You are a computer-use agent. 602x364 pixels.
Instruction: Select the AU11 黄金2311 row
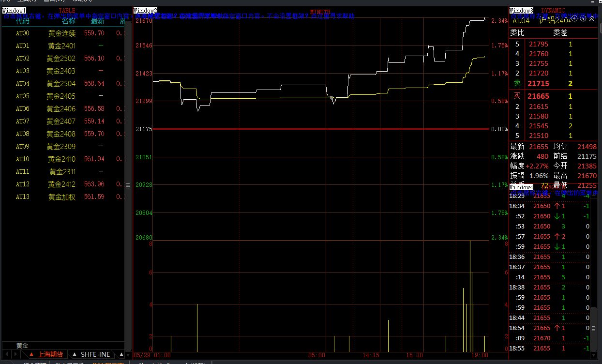coord(63,171)
